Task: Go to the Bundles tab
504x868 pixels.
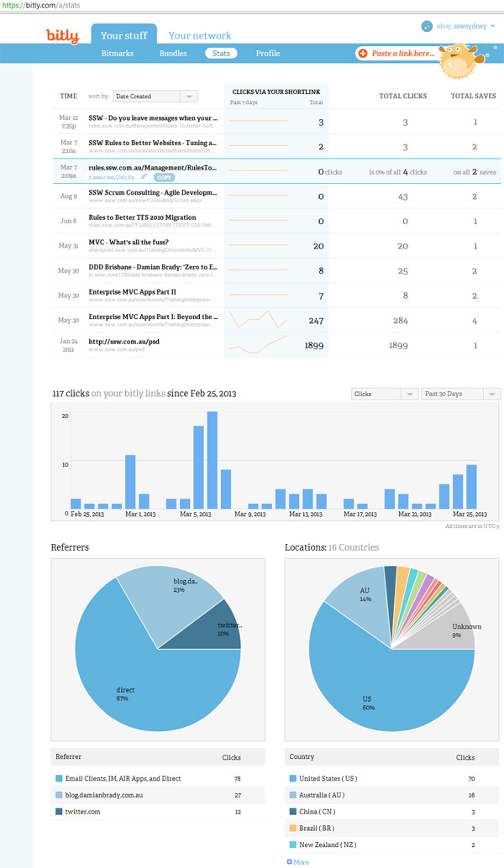Action: click(173, 54)
